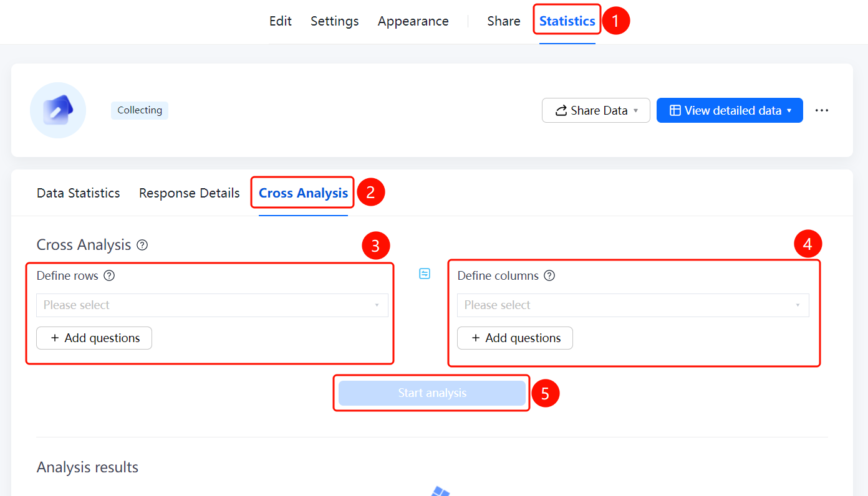
Task: Open the Settings tab
Action: click(335, 21)
